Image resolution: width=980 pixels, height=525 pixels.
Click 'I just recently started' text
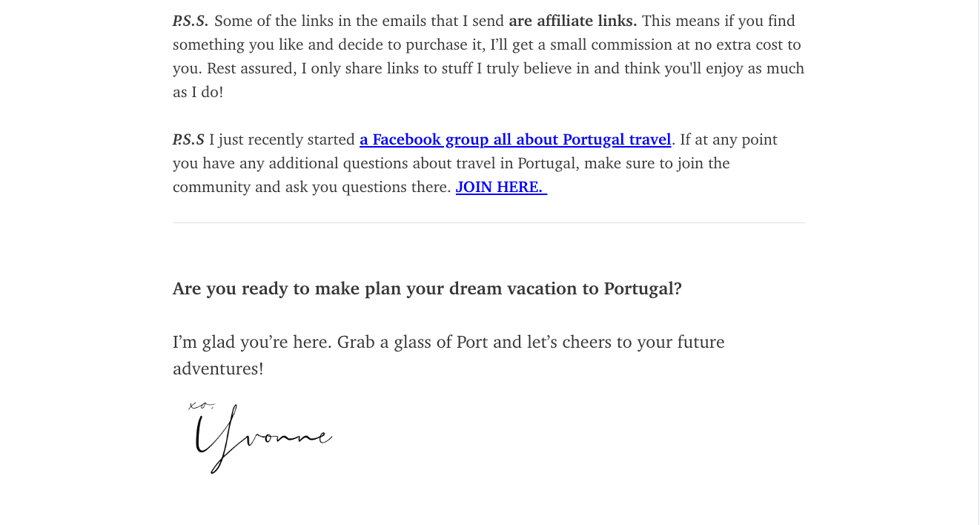282,139
